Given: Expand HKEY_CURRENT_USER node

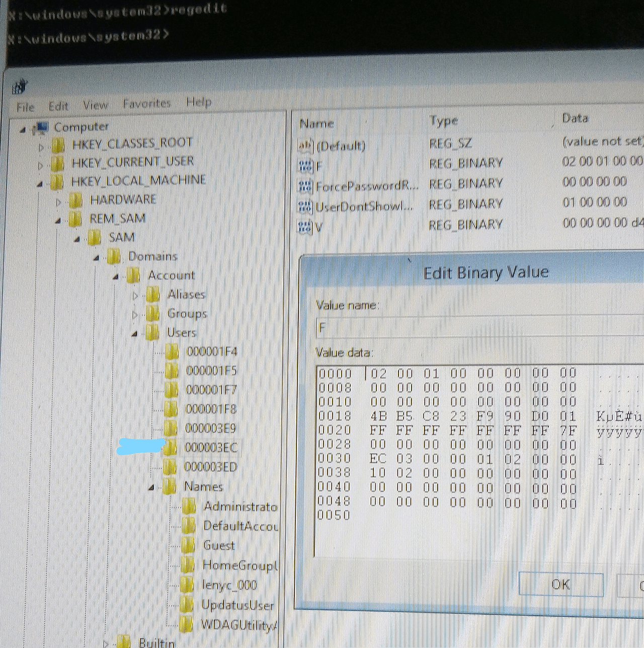Looking at the screenshot, I should 42,165.
